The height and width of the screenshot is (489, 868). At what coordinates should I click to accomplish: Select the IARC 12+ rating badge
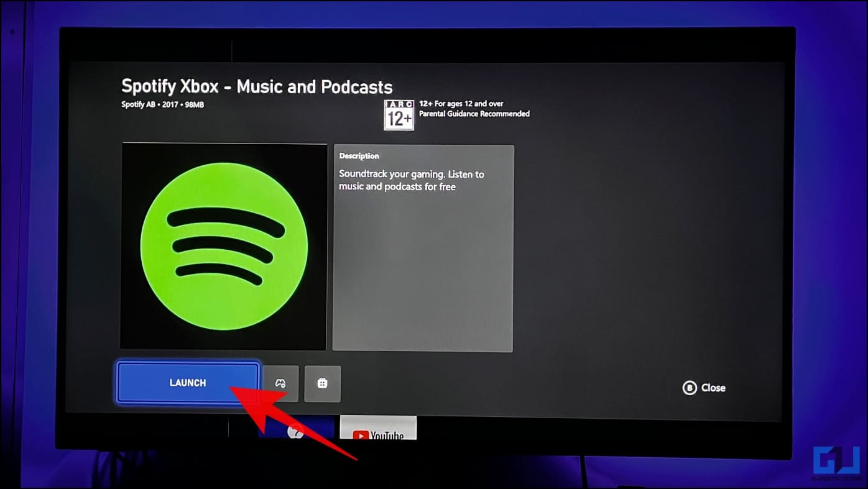(399, 114)
